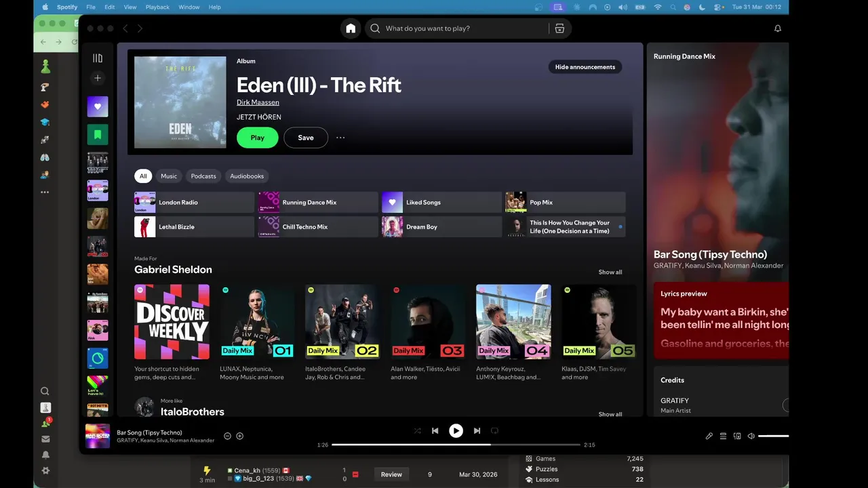Toggle repeat in the player bar
The height and width of the screenshot is (488, 868).
point(494,430)
